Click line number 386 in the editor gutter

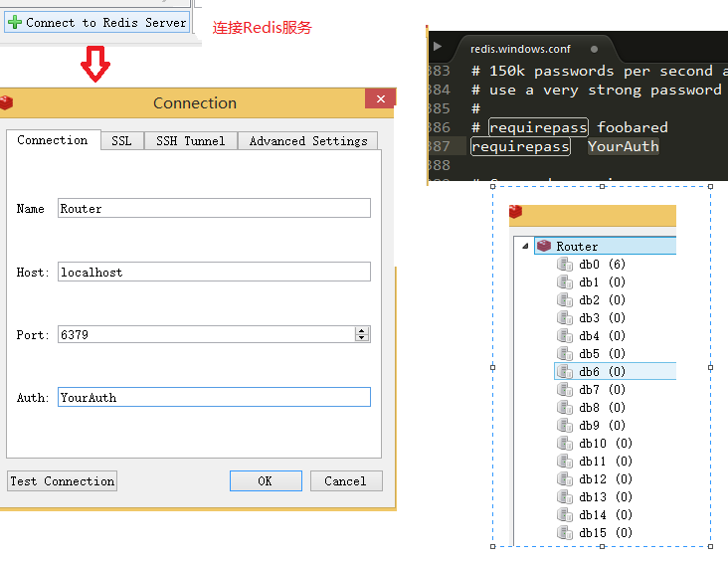[439, 127]
